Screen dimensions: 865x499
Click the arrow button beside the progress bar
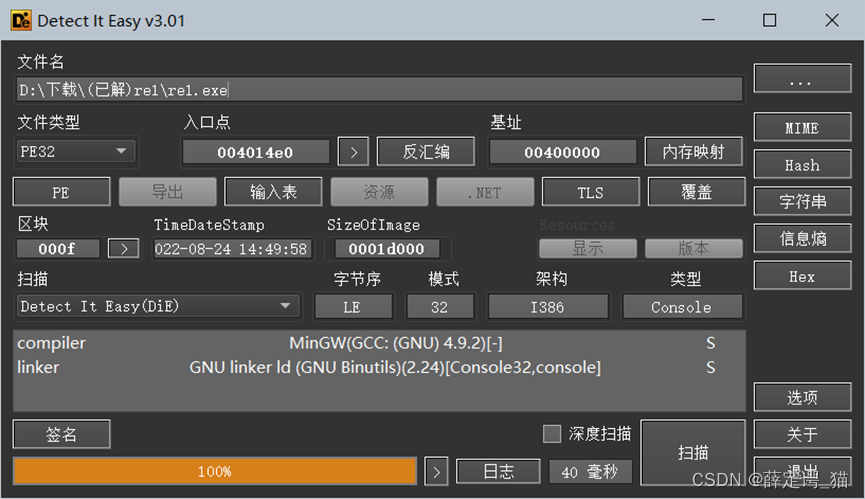tap(436, 471)
